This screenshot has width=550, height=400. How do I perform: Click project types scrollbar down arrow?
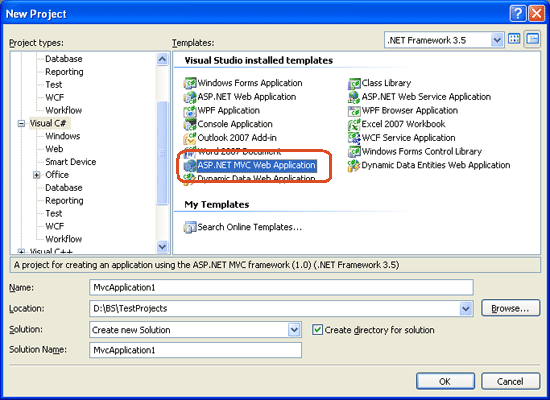[x=162, y=247]
